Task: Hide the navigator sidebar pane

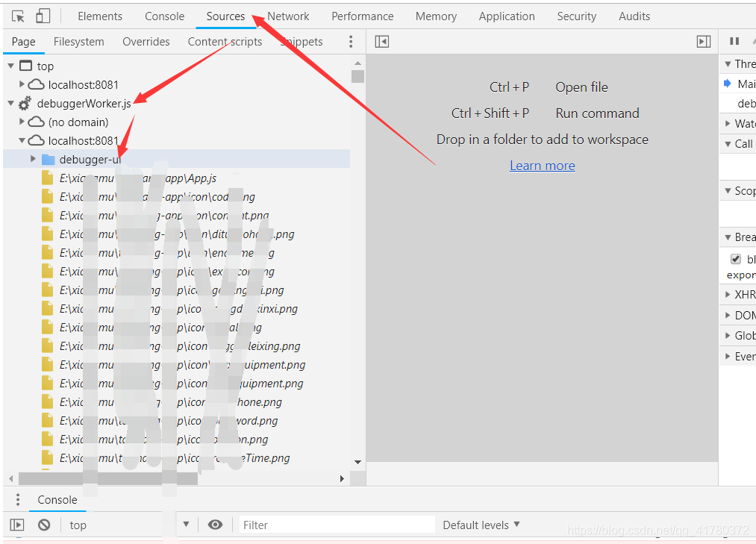Action: [x=382, y=42]
